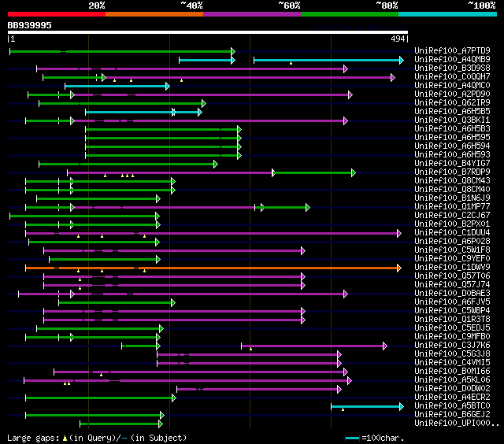Select the UniRef100_Q8CM40 label
Viewport: 504px width, 444px height.
pos(452,189)
